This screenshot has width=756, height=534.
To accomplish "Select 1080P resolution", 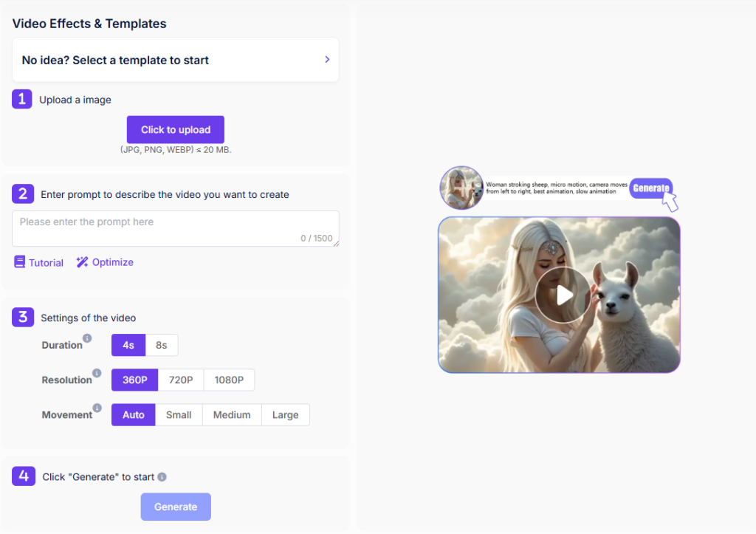I will click(x=229, y=380).
